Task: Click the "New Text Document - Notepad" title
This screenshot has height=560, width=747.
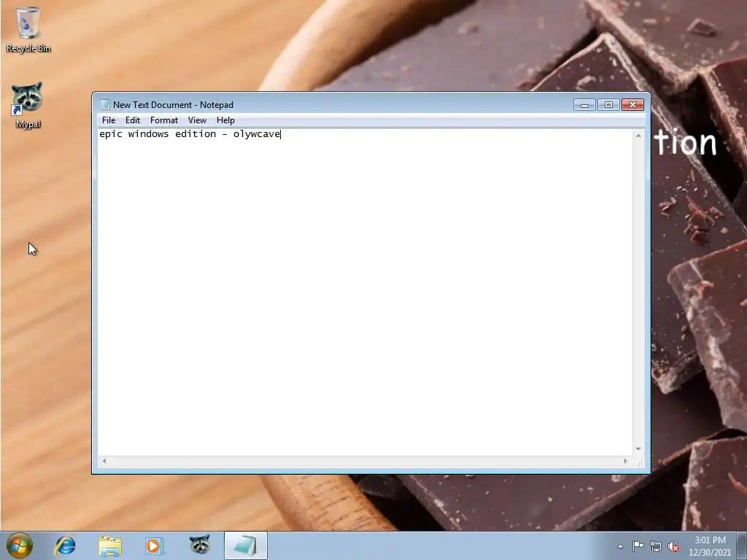Action: click(x=173, y=105)
